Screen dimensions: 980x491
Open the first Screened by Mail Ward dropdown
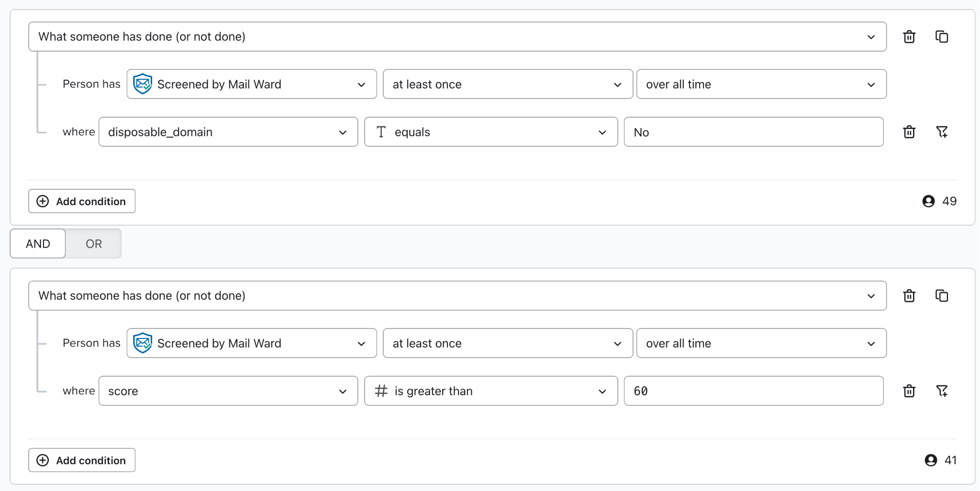[252, 84]
